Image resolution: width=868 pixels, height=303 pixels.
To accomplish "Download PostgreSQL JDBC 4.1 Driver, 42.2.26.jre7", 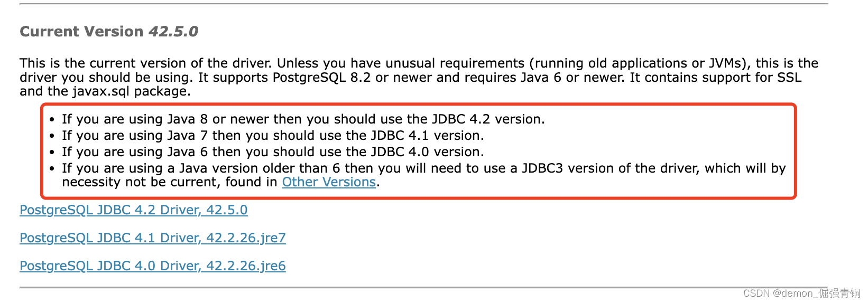I will point(152,238).
